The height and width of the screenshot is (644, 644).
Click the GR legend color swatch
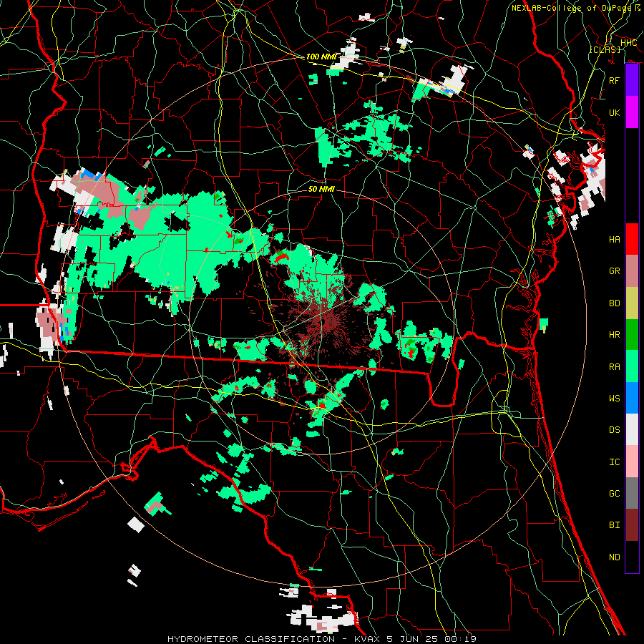pos(632,271)
